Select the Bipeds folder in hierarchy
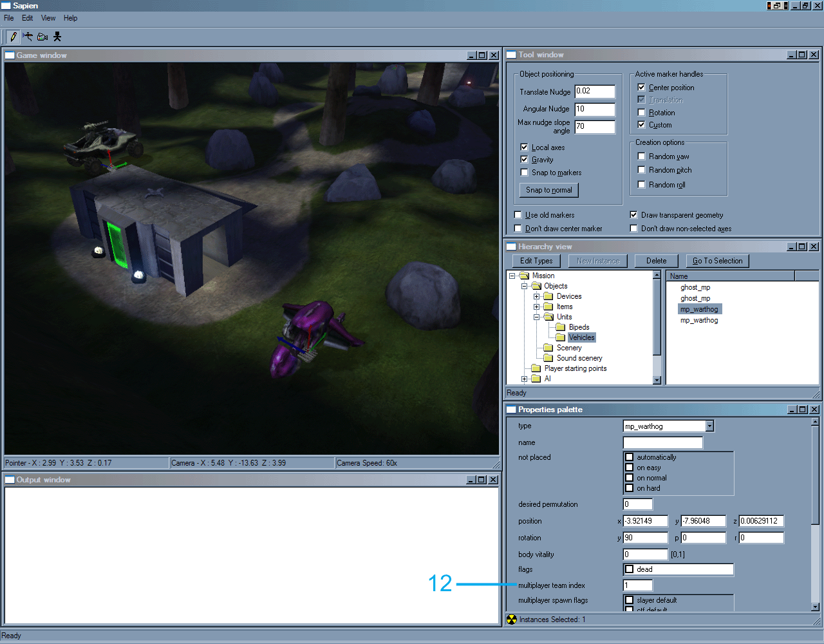 579,327
